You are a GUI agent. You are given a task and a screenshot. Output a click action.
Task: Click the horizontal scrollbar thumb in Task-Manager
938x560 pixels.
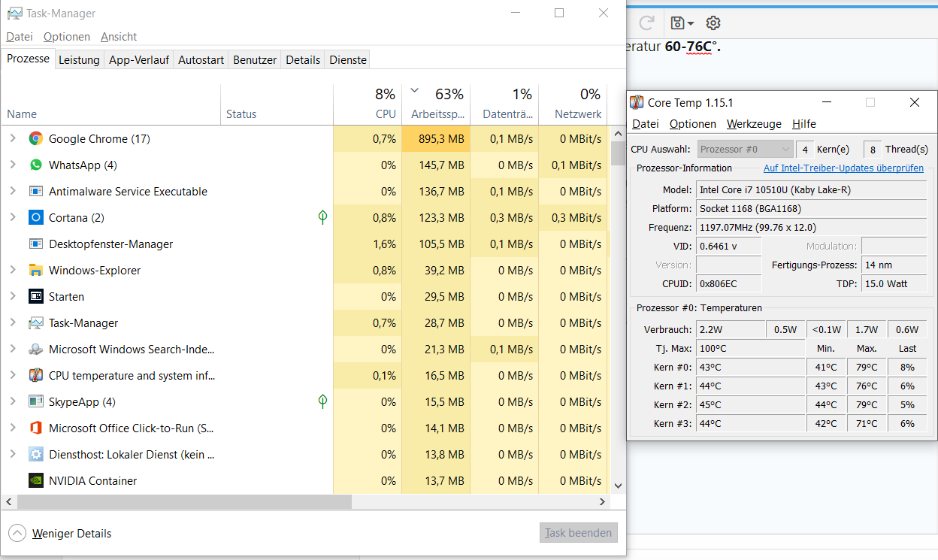(184, 501)
